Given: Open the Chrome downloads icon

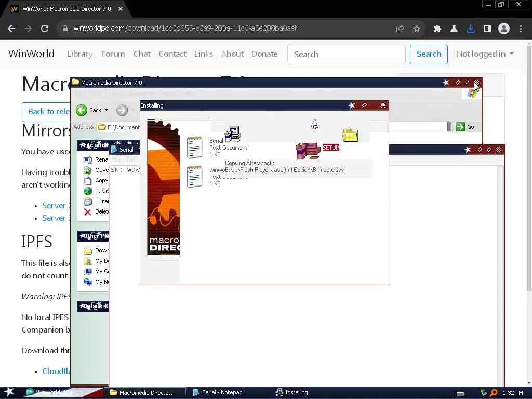Looking at the screenshot, I should (471, 29).
